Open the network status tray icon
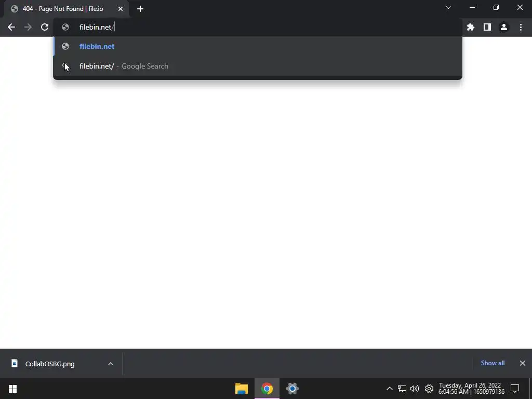This screenshot has height=399, width=532. 402,389
